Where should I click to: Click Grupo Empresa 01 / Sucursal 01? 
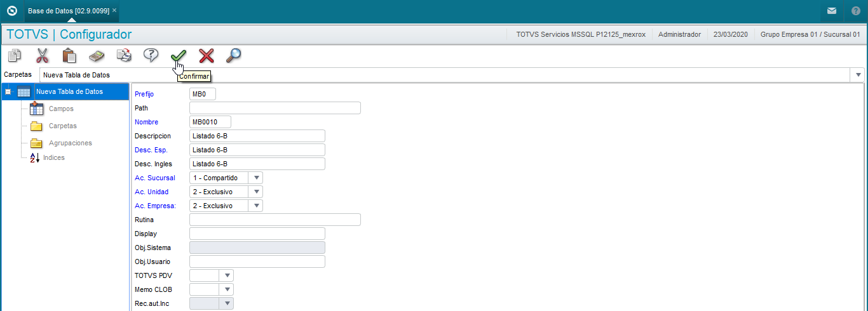pos(810,34)
